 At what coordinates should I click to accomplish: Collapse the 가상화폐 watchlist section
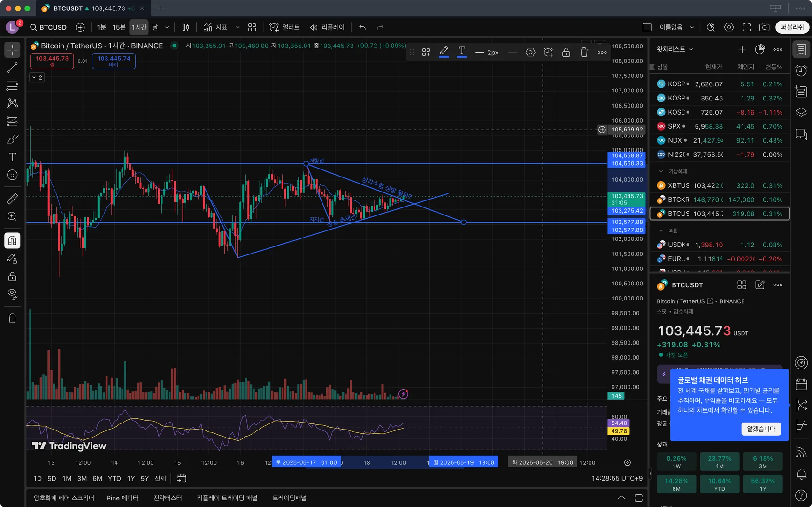pyautogui.click(x=661, y=171)
